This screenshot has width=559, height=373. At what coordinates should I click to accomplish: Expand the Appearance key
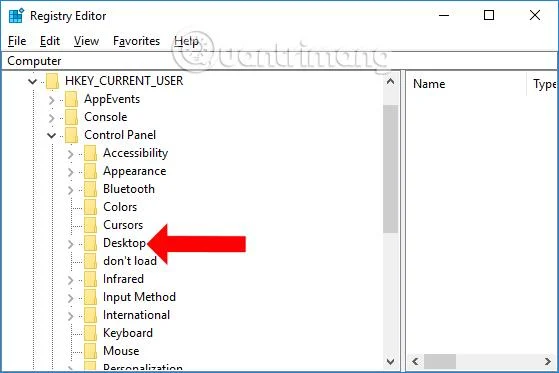click(71, 172)
